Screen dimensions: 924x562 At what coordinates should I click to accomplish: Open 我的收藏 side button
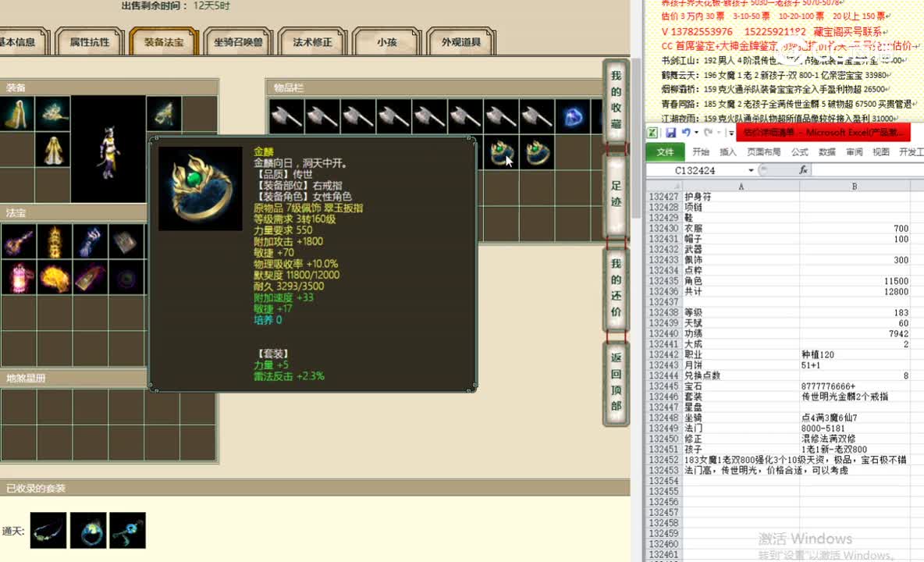(616, 100)
